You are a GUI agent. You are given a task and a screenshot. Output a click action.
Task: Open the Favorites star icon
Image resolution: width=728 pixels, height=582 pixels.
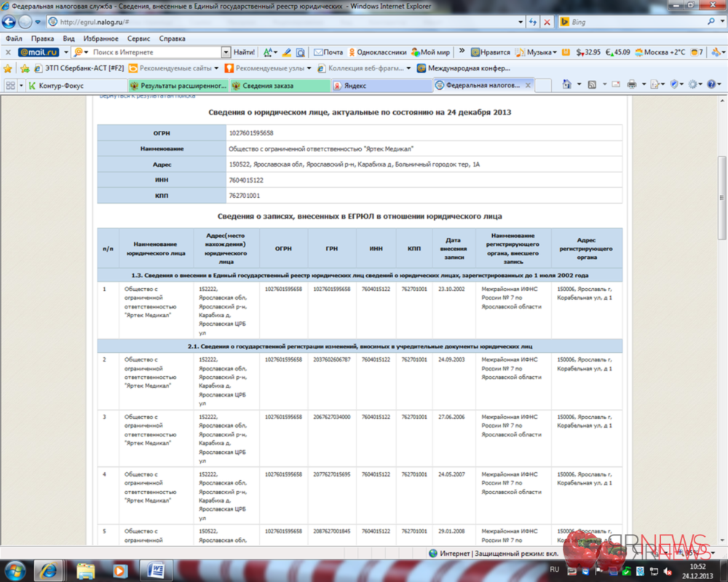(x=8, y=68)
